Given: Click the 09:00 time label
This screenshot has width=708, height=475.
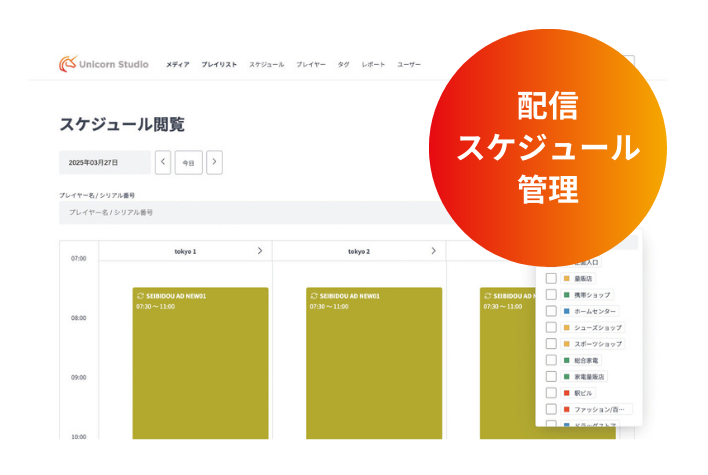Looking at the screenshot, I should (x=79, y=377).
